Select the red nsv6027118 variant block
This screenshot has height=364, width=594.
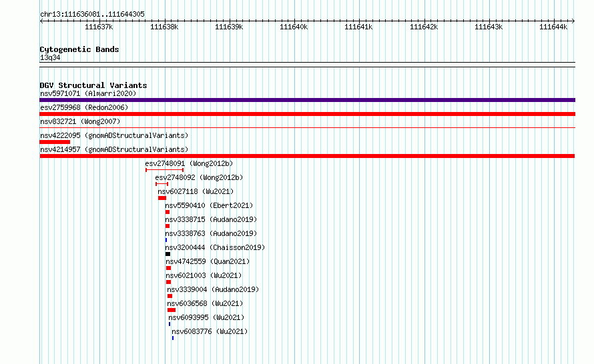[162, 198]
